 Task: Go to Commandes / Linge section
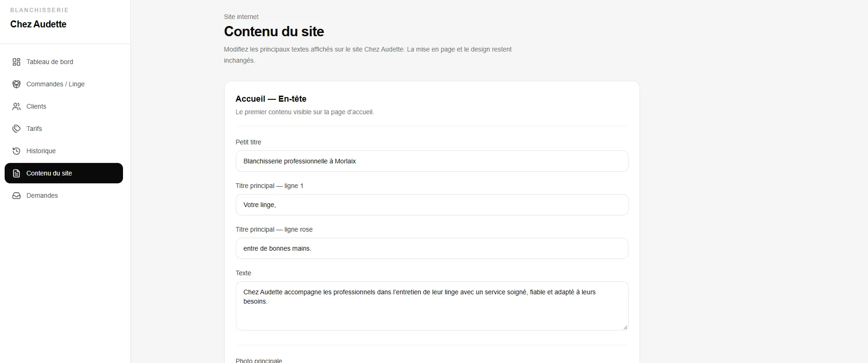pyautogui.click(x=64, y=84)
